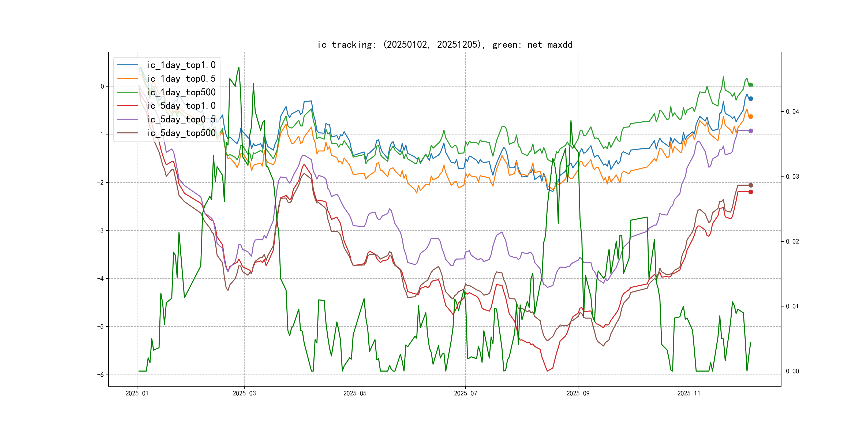Click the orange end-point dot marker

[751, 117]
